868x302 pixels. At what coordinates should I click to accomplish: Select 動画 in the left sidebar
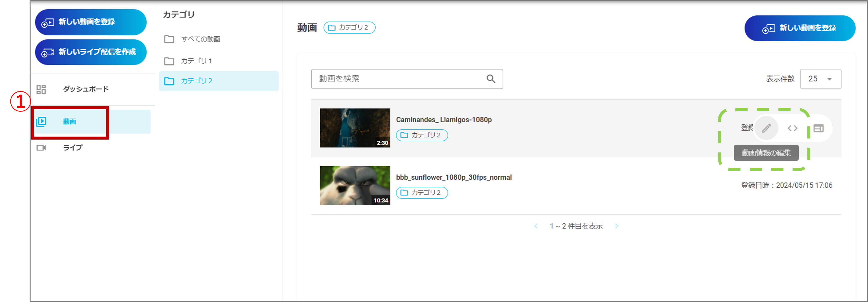[70, 121]
